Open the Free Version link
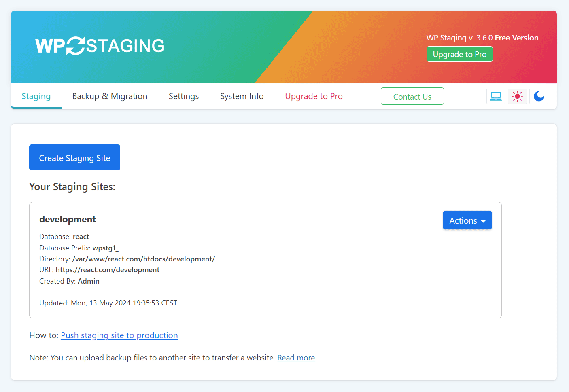This screenshot has width=569, height=392. pos(516,38)
